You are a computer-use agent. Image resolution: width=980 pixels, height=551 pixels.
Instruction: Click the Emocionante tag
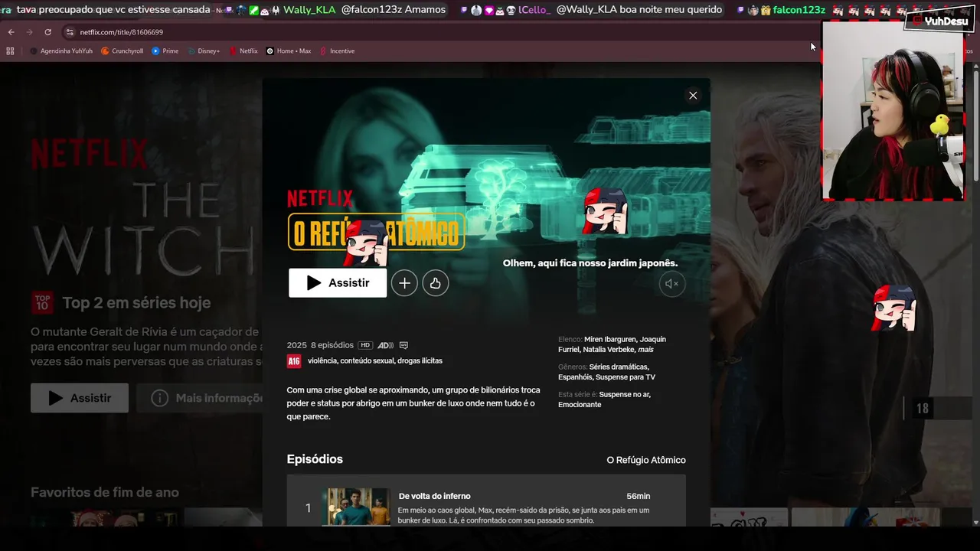pyautogui.click(x=580, y=405)
